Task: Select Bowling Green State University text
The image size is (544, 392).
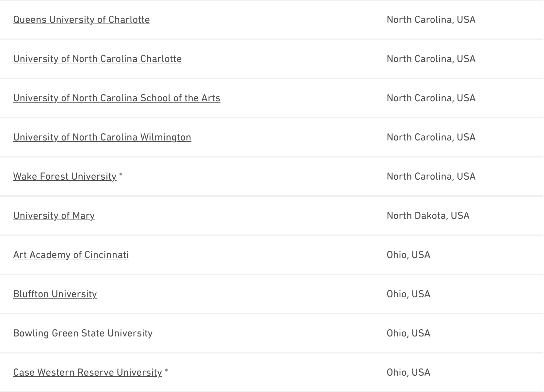Action: point(83,333)
